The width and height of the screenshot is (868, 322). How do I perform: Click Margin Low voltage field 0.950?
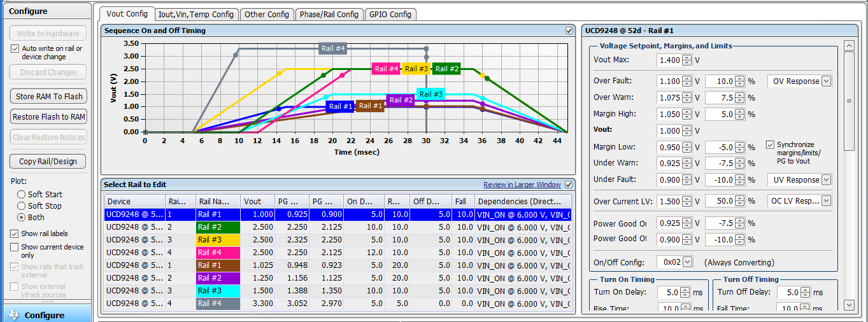pos(669,147)
